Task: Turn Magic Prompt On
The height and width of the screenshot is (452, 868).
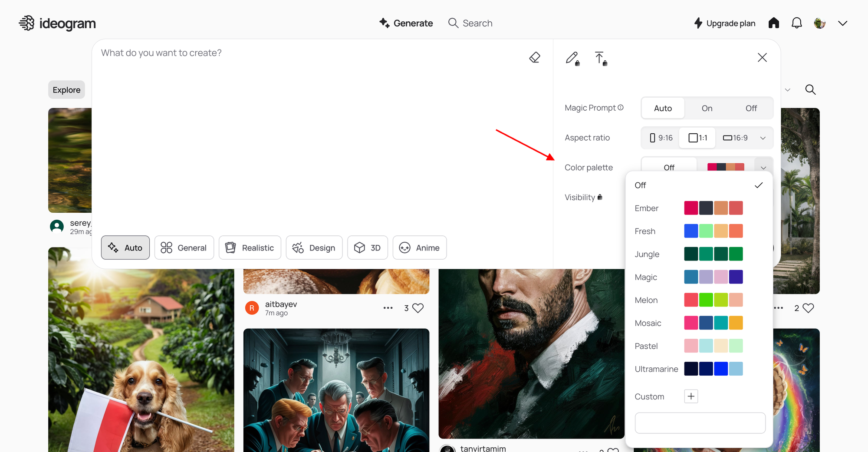Action: pyautogui.click(x=707, y=108)
